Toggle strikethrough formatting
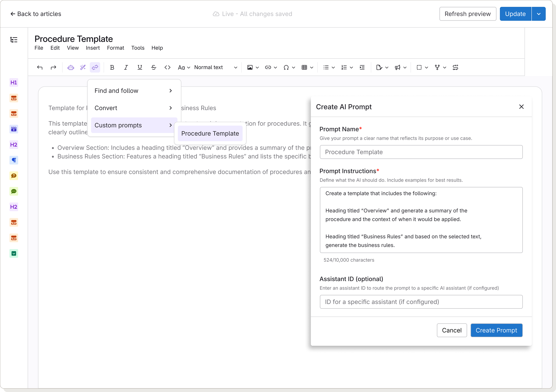This screenshot has width=556, height=392. click(x=154, y=67)
